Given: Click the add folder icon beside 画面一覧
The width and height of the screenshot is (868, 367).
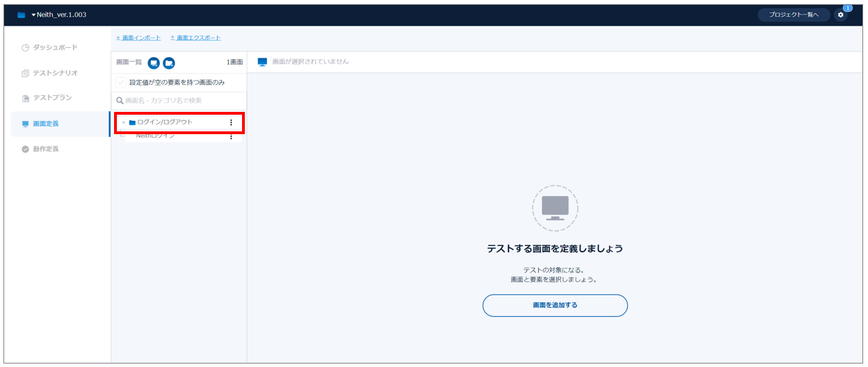Looking at the screenshot, I should 169,63.
